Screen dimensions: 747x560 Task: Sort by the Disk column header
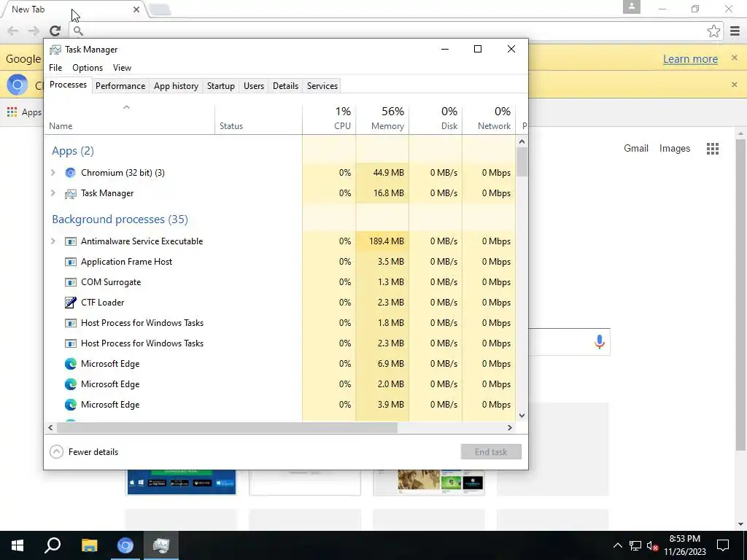[x=436, y=118]
